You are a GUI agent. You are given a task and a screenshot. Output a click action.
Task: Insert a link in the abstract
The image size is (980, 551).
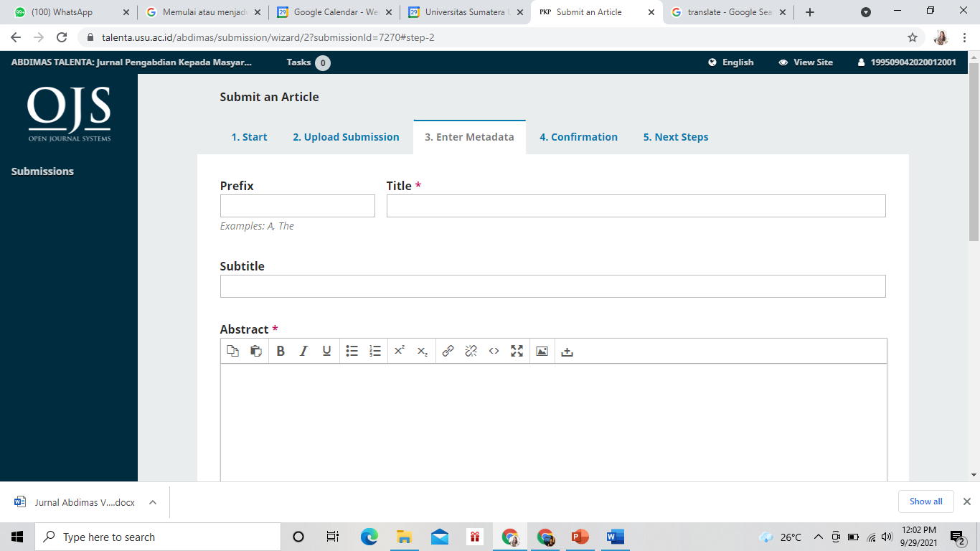coord(448,351)
